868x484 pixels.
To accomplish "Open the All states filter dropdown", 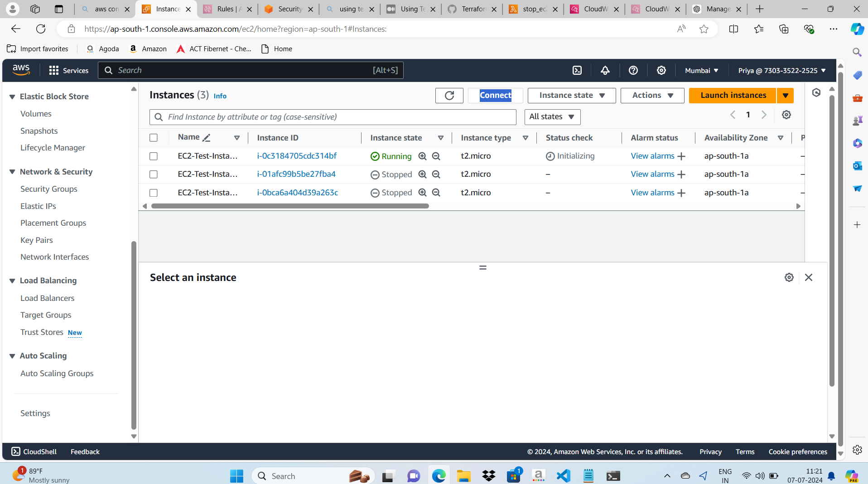I will [x=552, y=117].
